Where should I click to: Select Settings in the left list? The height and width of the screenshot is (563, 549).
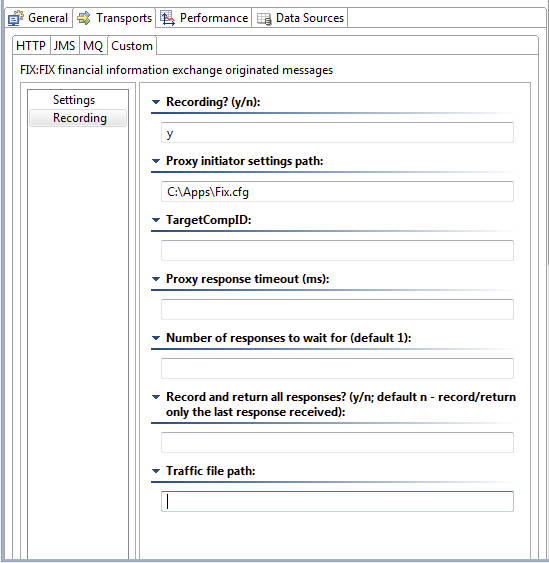(74, 100)
